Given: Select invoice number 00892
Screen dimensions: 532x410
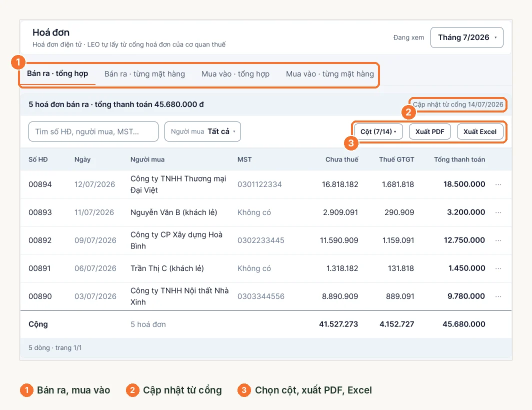Looking at the screenshot, I should [x=40, y=240].
